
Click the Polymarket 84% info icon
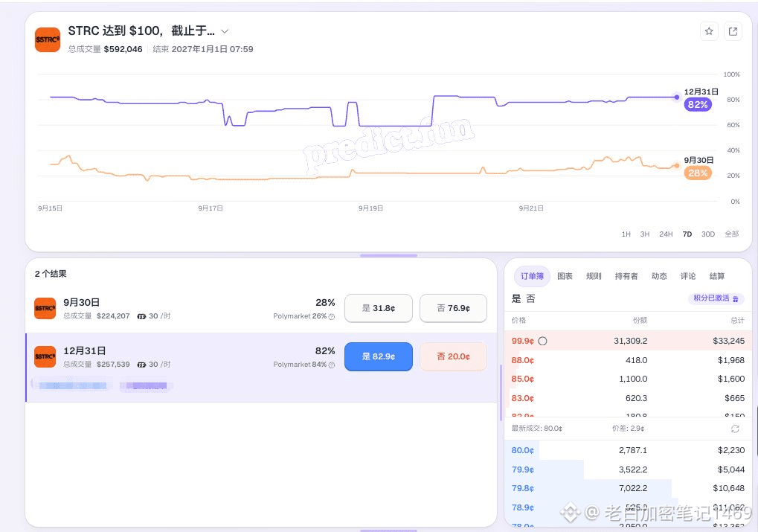(x=332, y=365)
